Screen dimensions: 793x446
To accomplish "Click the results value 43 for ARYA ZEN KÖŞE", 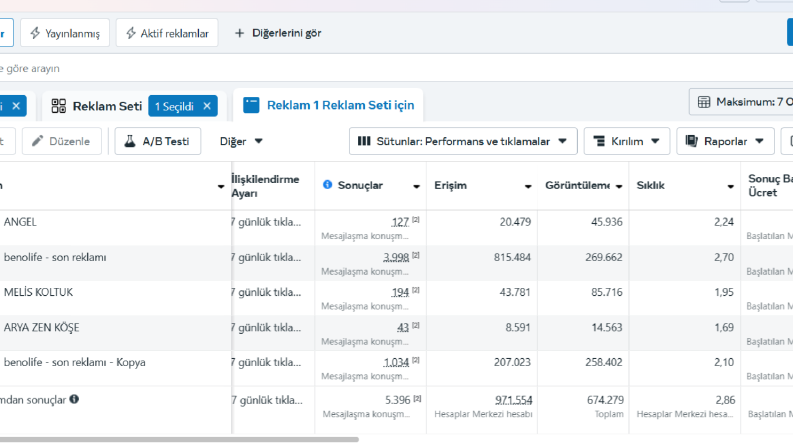I will click(x=403, y=328).
